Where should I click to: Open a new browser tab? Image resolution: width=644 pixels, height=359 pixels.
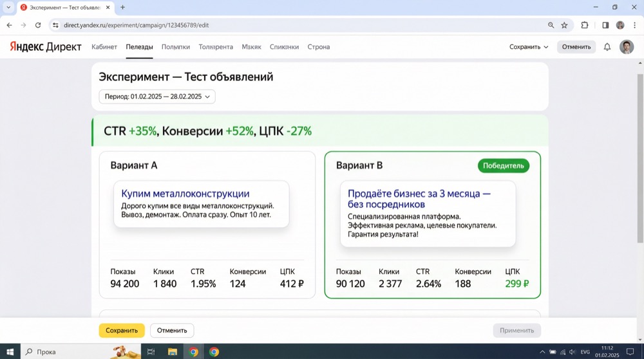pos(122,7)
